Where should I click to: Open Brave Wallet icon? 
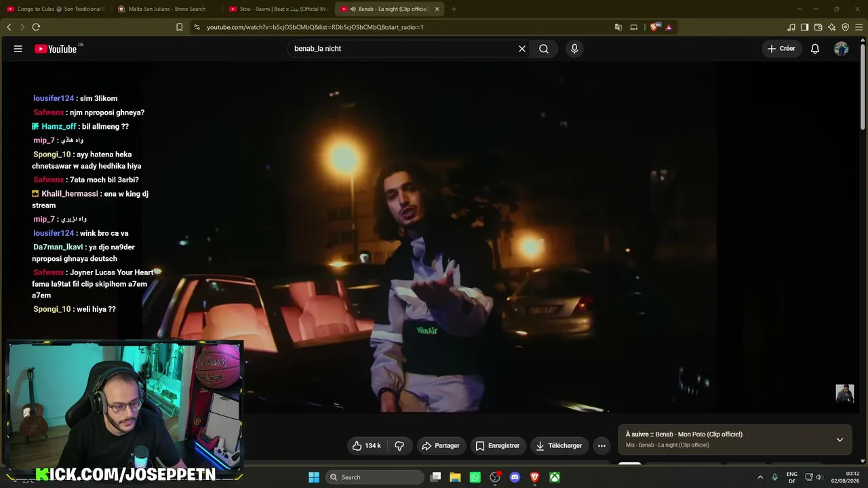(x=818, y=27)
